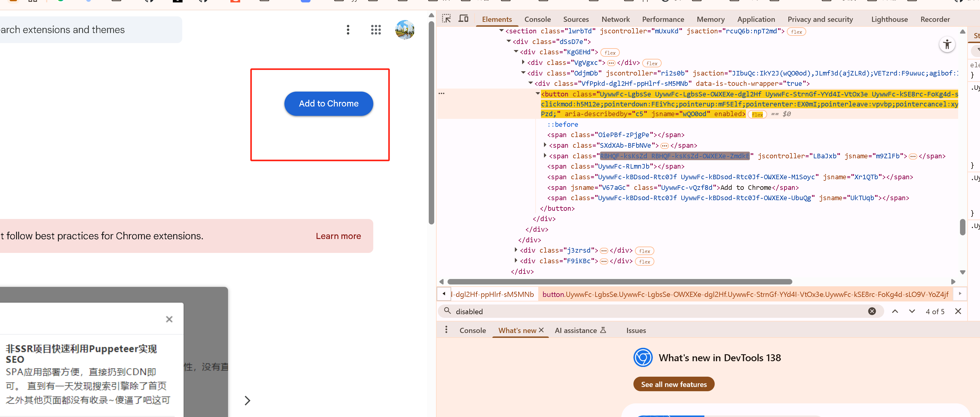Open Privacy and security tab
This screenshot has height=417, width=980.
coord(820,19)
